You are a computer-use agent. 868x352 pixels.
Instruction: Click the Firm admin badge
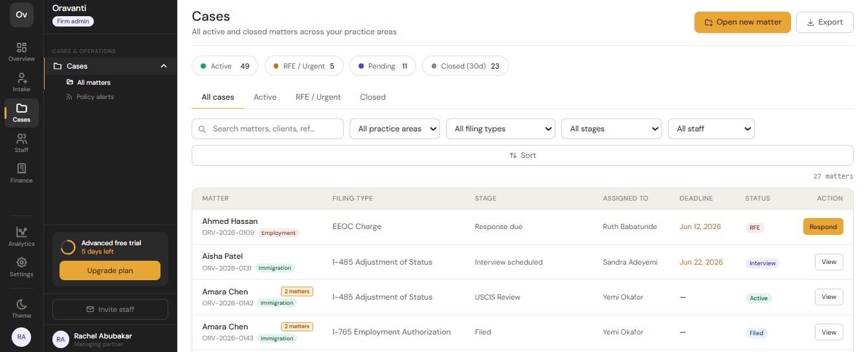pyautogui.click(x=73, y=21)
